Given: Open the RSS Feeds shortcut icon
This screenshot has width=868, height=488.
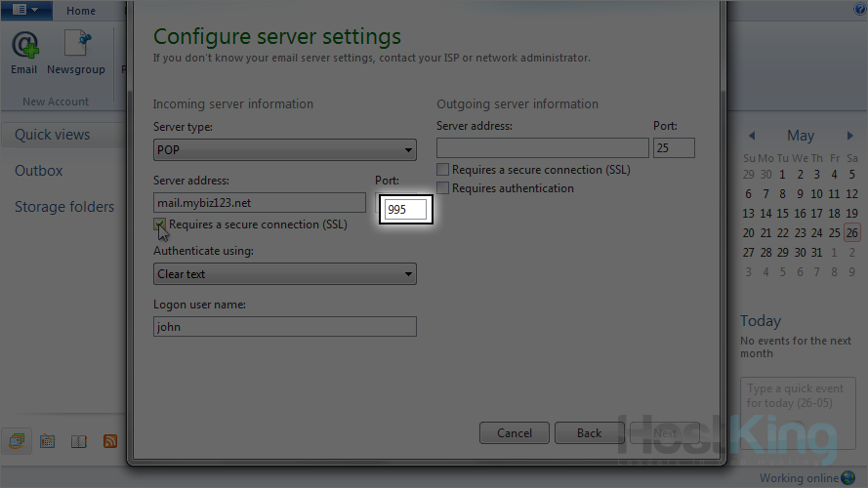Looking at the screenshot, I should pyautogui.click(x=110, y=441).
